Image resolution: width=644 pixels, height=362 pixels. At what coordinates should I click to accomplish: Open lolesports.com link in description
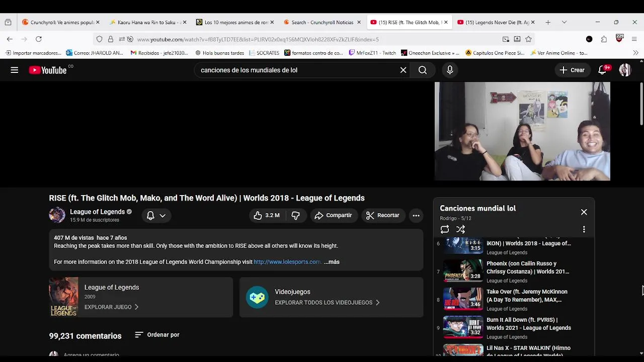[287, 262]
